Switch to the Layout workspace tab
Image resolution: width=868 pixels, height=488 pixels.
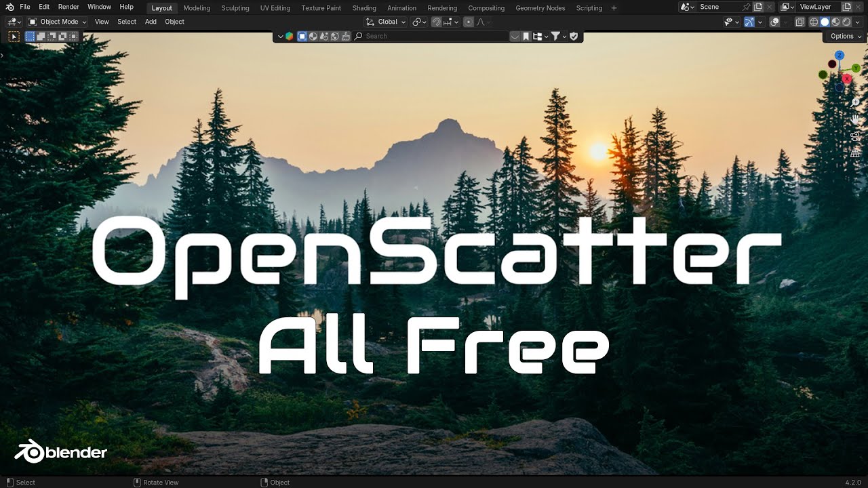(x=162, y=8)
